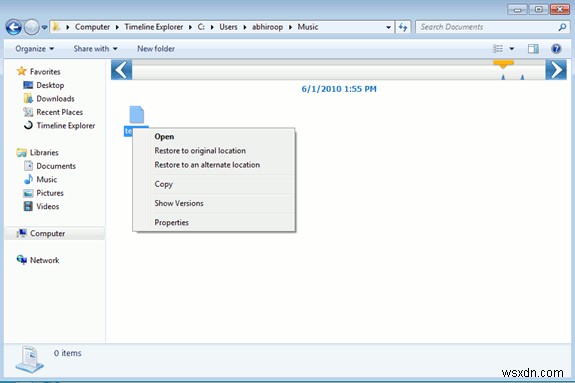Click the second blue snapshot marker on timeline
This screenshot has height=383, width=575.
522,77
